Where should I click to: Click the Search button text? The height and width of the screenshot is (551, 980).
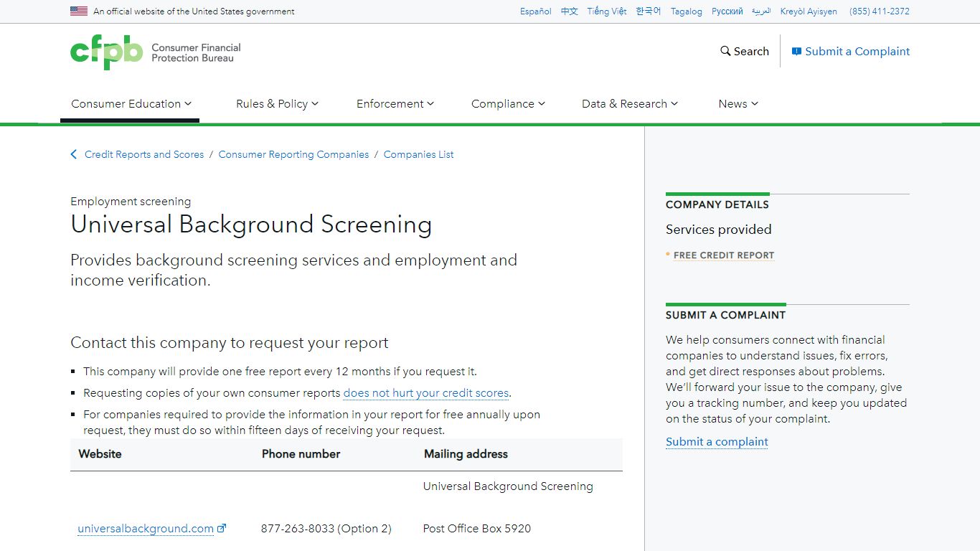coord(751,52)
